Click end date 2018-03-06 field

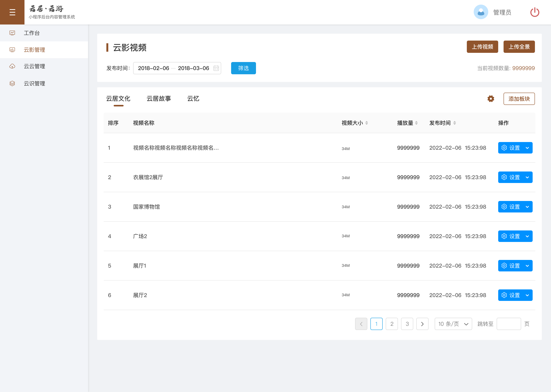pyautogui.click(x=193, y=68)
